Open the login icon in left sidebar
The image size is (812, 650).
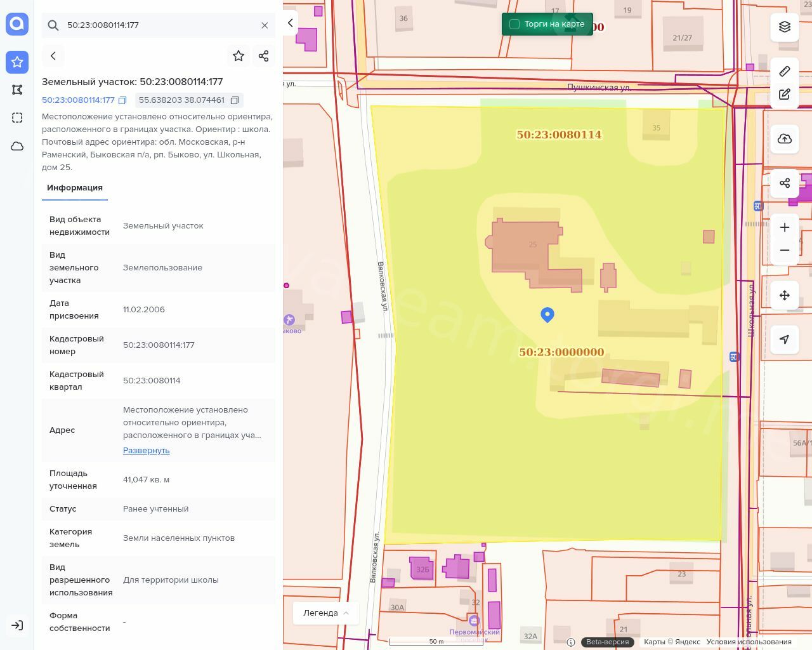[x=17, y=625]
